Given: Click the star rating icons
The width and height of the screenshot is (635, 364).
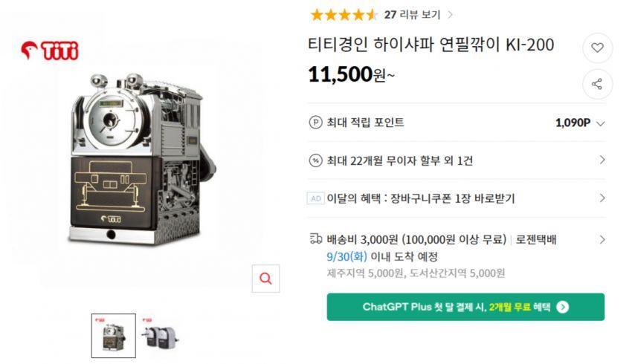Looking at the screenshot, I should (x=344, y=14).
